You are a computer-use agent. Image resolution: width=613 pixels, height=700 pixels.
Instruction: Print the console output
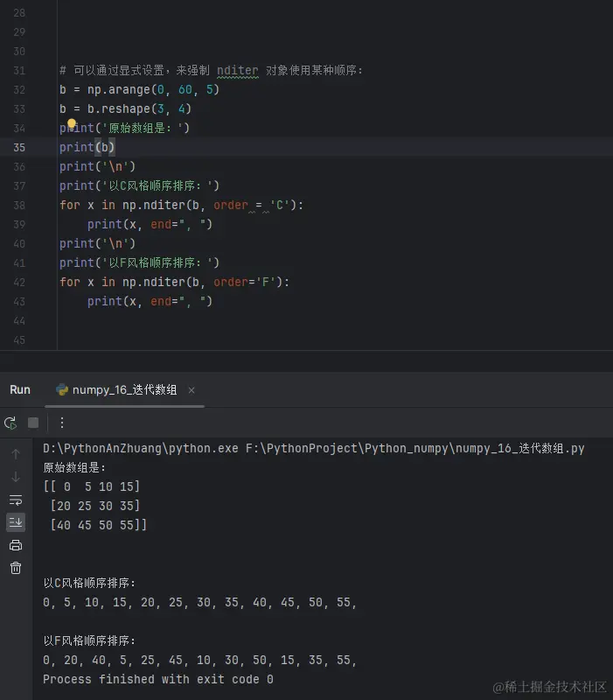click(x=16, y=545)
